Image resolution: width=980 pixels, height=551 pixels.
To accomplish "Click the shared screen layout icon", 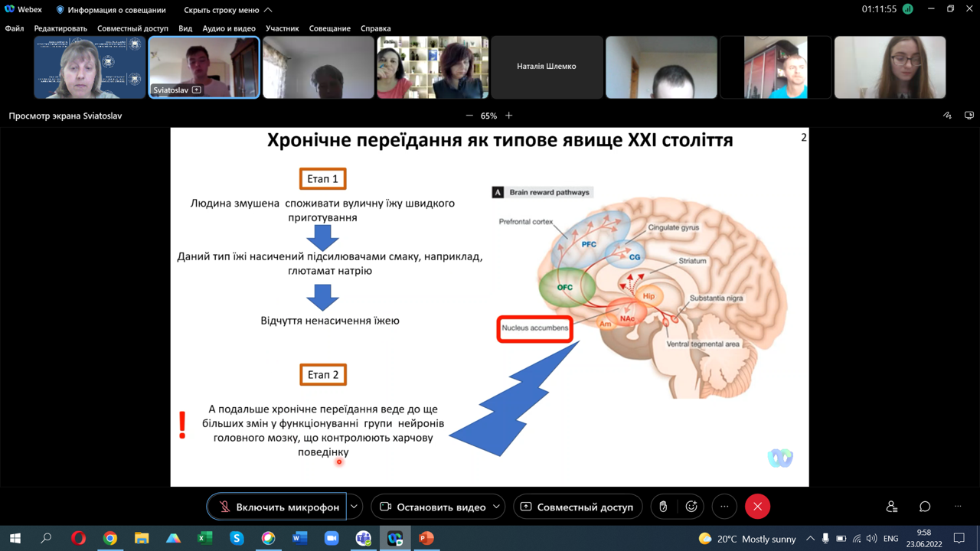I will click(969, 116).
